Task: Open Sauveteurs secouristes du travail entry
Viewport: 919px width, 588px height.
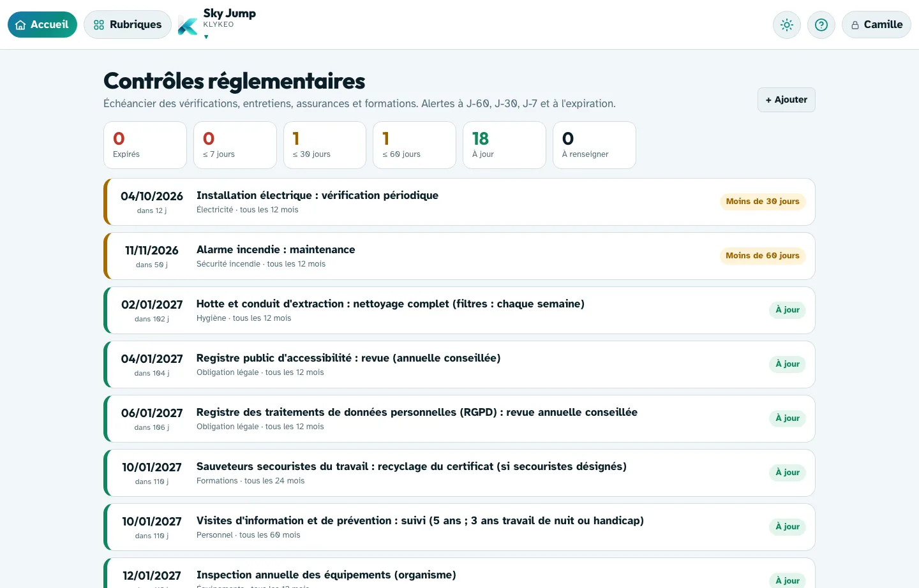Action: [459, 473]
